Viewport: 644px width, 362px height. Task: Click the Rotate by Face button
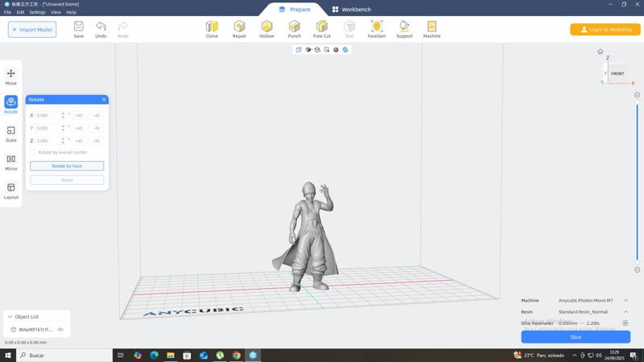[67, 166]
